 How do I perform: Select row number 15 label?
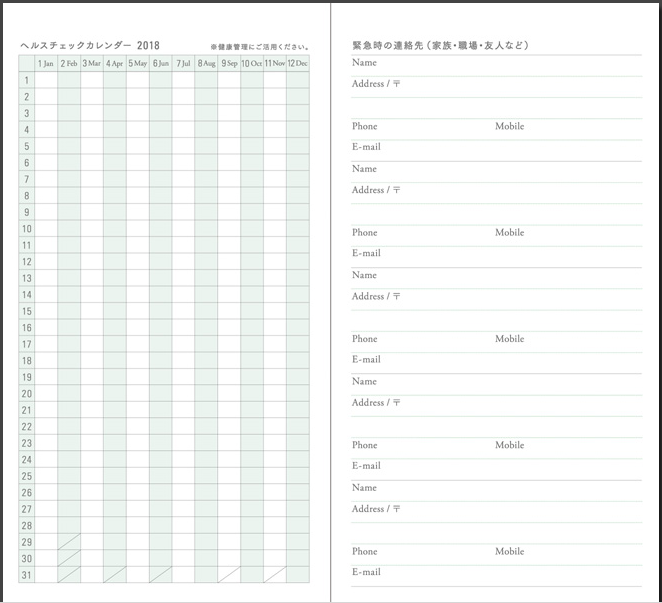[27, 311]
